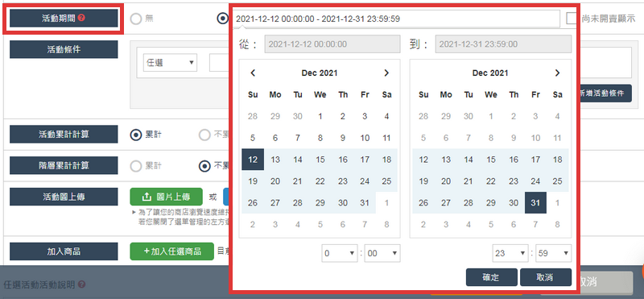Click the date range text field
Screen dimensions: 644x299
point(396,19)
